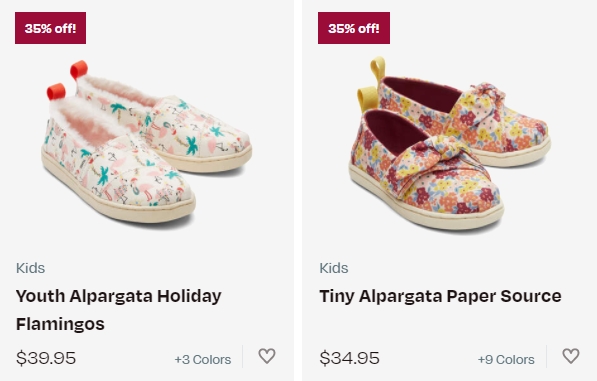
Task: Click the 35% off badge on Paper Source card
Action: 354,28
